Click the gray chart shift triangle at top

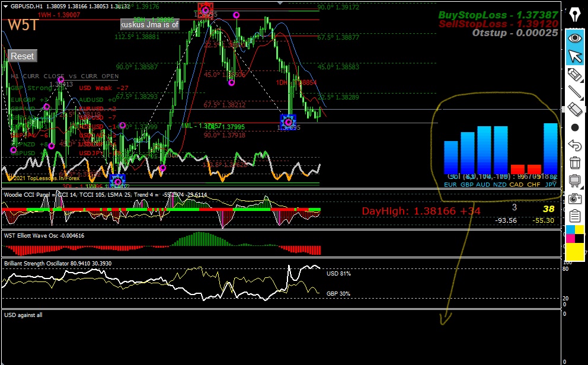pyautogui.click(x=280, y=3)
